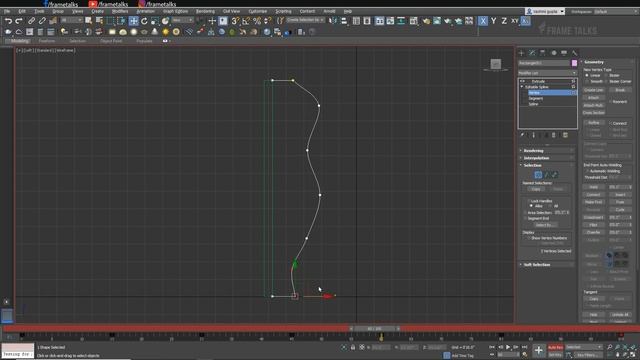This screenshot has height=360, width=640.
Task: Click the Break button in Geometry
Action: point(620,90)
